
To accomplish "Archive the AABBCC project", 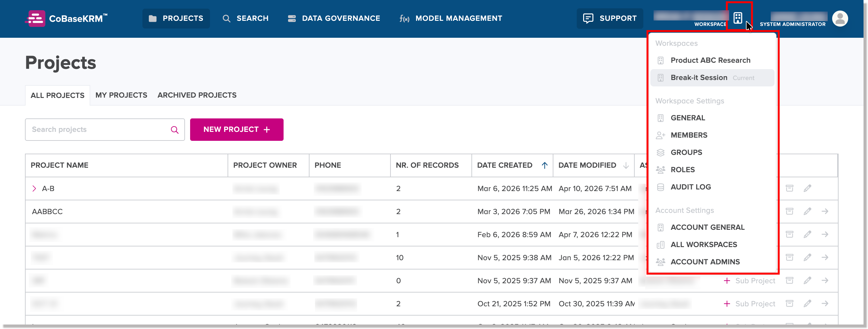I will point(789,211).
